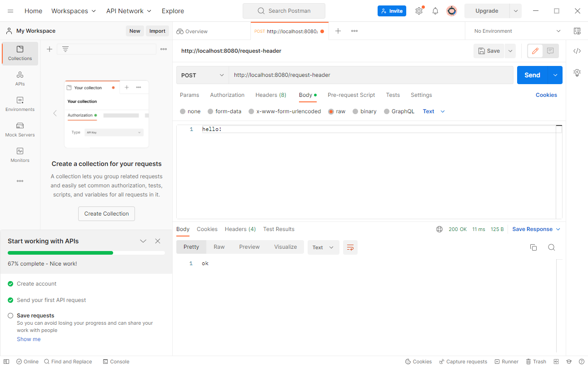Open help icon in status bar

[x=581, y=362]
